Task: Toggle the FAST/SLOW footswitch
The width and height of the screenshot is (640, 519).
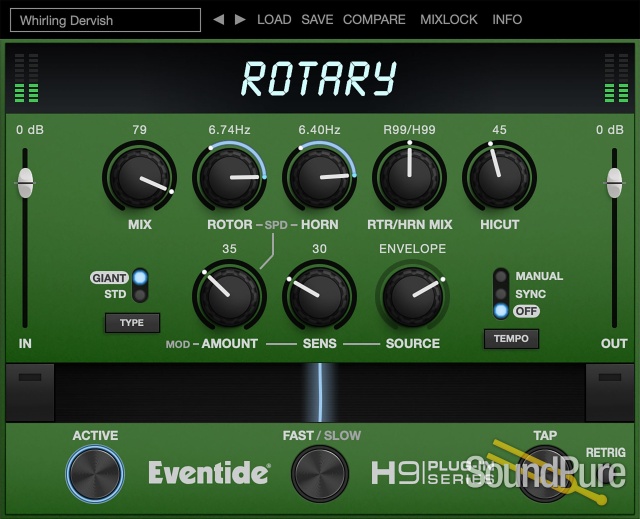Action: [x=320, y=473]
